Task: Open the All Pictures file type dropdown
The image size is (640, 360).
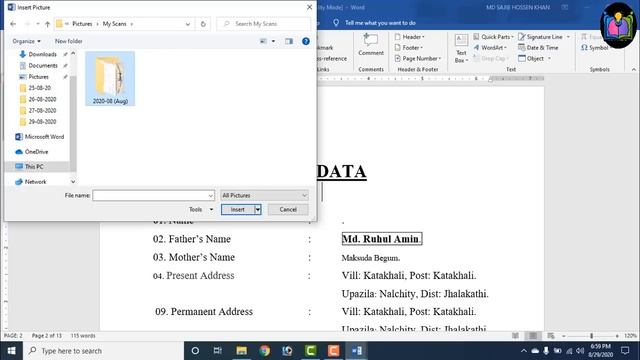Action: click(x=264, y=196)
